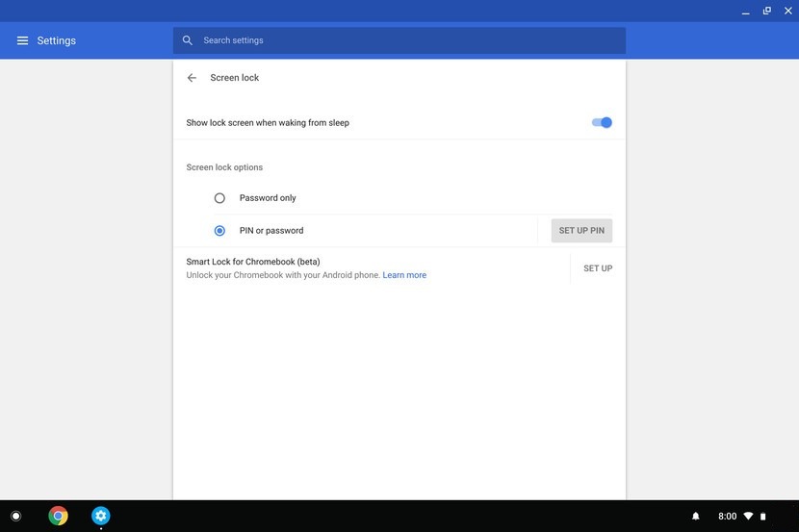The height and width of the screenshot is (532, 799).
Task: Close the Settings window
Action: 787,11
